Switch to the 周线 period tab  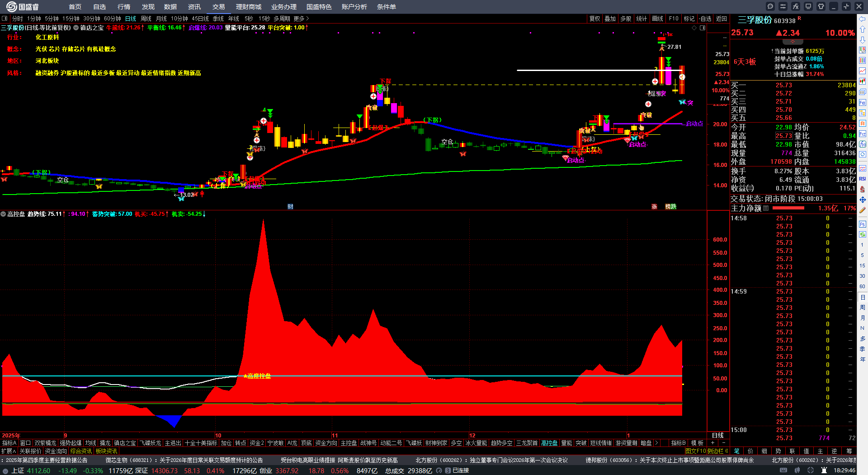tap(146, 19)
